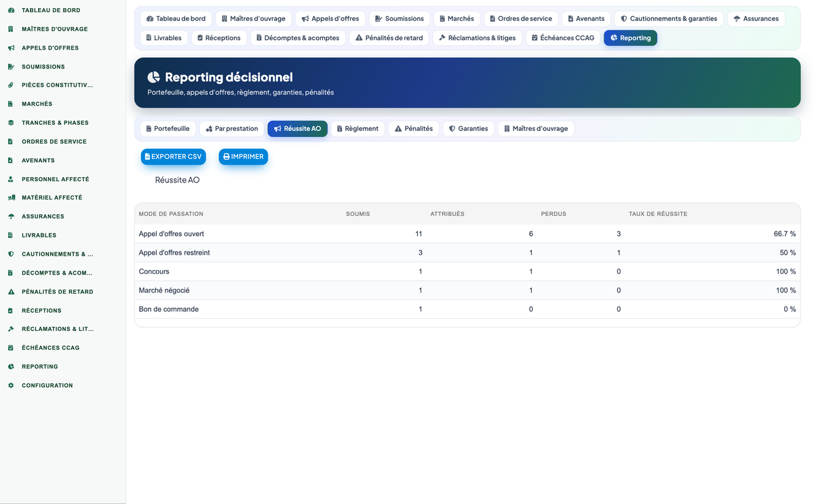The width and height of the screenshot is (814, 504).
Task: Click the Pénalités de retard warning icon in sidebar
Action: click(11, 292)
